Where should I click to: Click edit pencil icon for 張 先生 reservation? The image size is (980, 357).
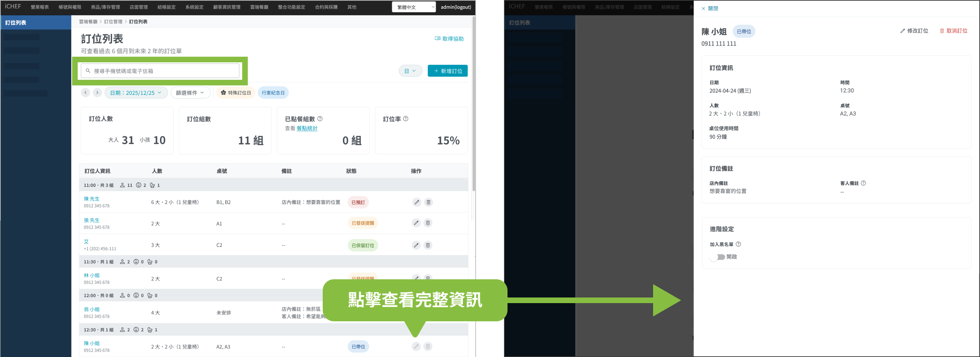(x=416, y=223)
